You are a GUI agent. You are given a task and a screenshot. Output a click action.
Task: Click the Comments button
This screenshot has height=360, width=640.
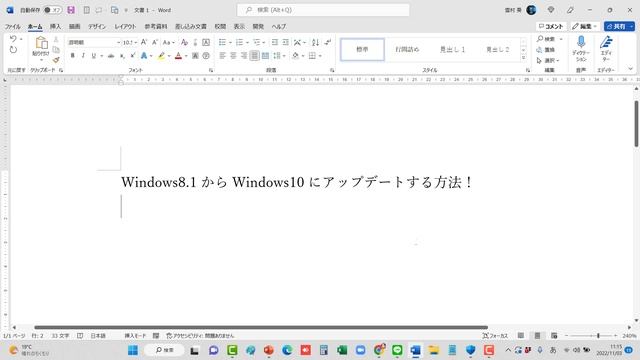(551, 26)
